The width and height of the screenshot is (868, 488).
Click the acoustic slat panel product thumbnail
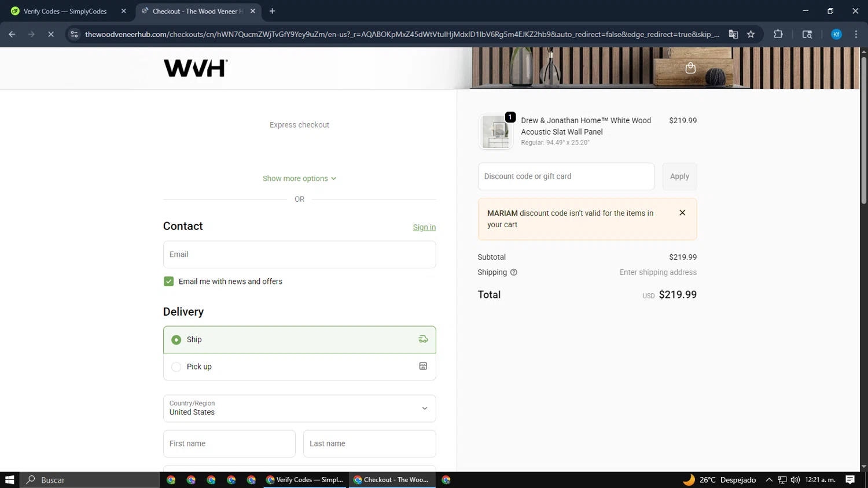(496, 131)
